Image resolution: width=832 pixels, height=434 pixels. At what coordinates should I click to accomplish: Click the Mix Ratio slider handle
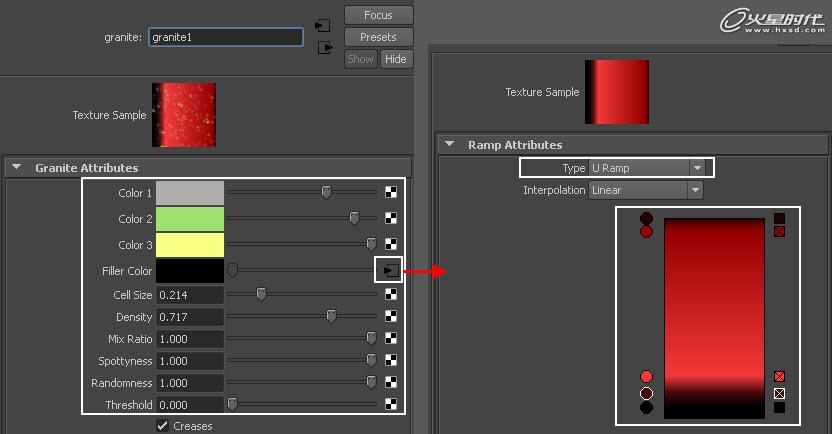371,338
